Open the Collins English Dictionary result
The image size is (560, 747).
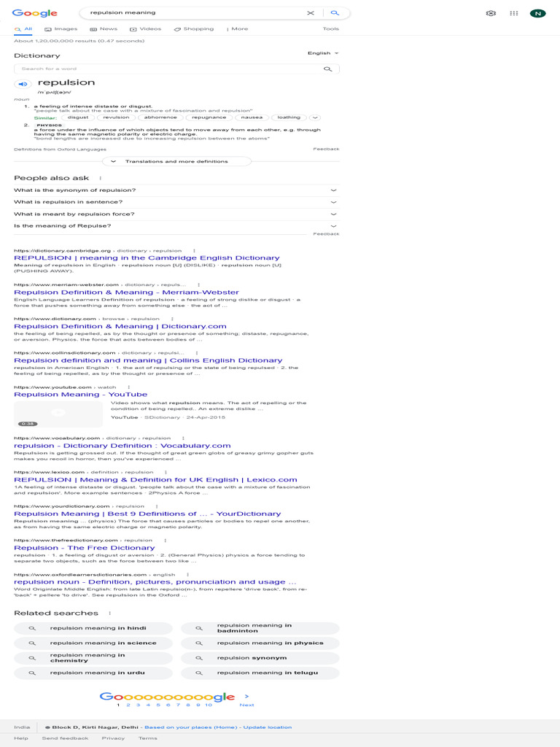148,360
